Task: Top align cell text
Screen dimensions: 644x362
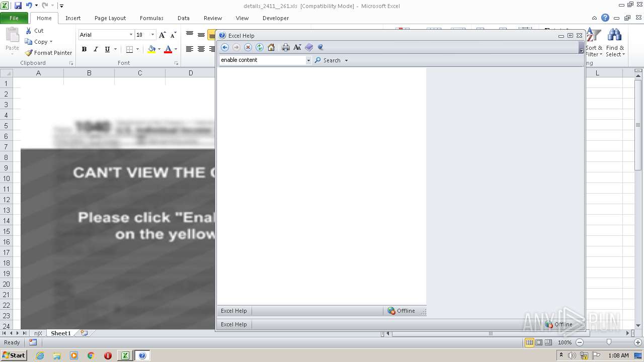Action: click(190, 35)
